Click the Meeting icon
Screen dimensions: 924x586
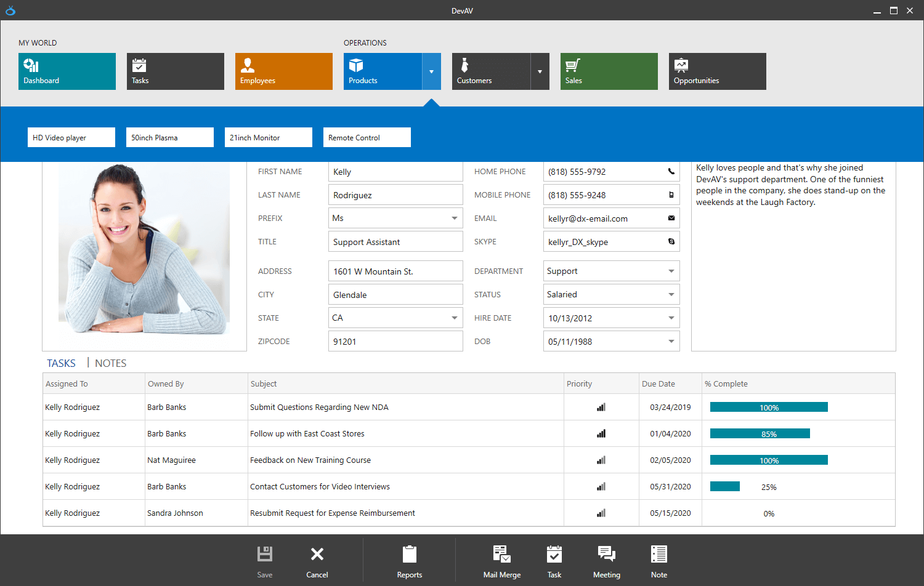click(606, 555)
